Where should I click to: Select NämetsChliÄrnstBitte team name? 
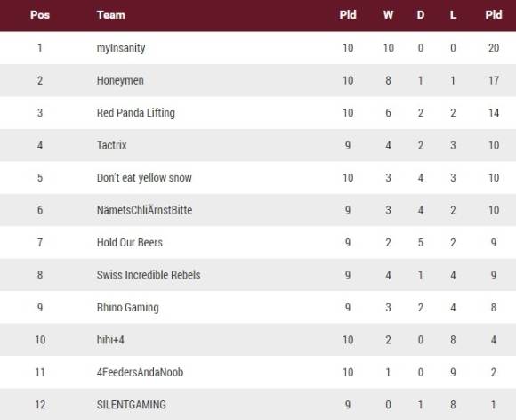144,210
